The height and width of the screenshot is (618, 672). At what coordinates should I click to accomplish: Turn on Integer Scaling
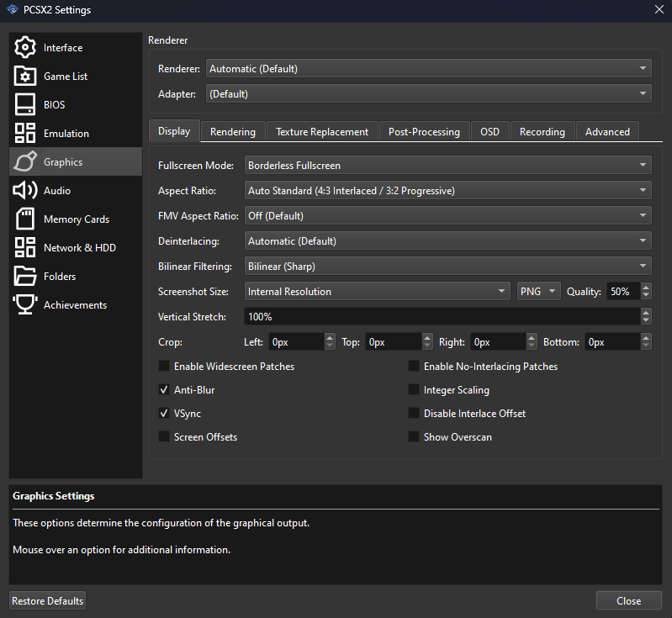click(414, 389)
